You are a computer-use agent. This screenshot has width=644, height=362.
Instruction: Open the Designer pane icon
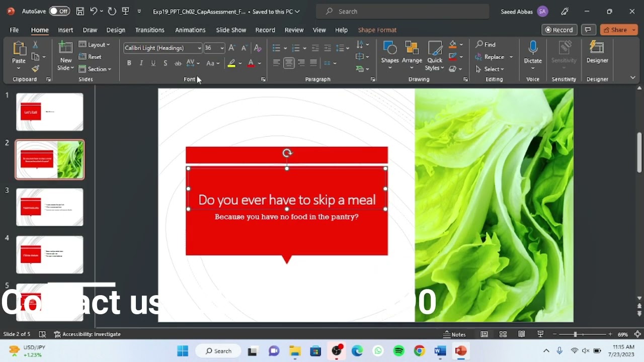coord(597,48)
